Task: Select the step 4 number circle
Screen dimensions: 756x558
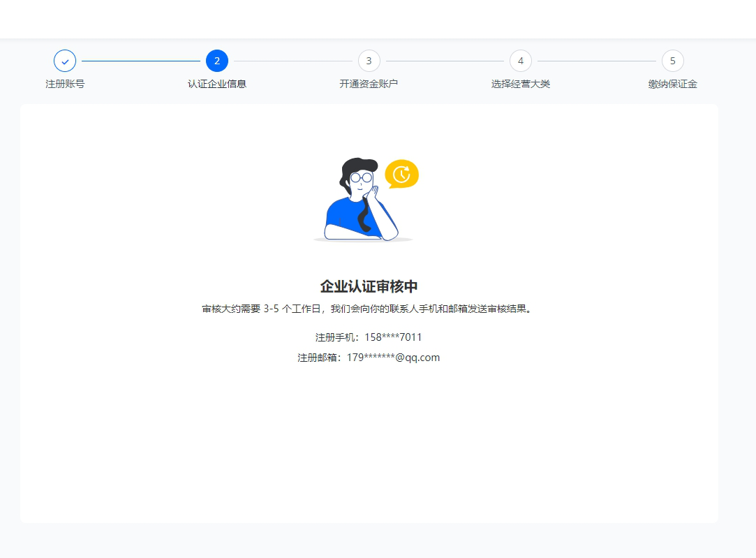Action: [x=521, y=61]
